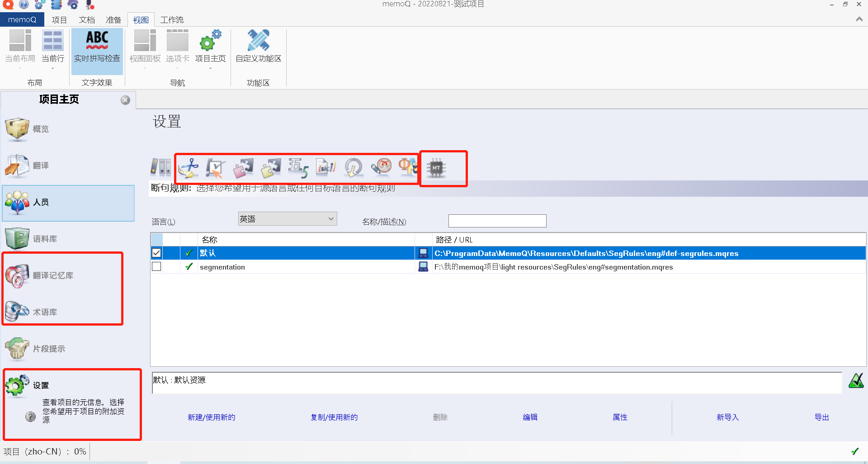Close the 项目主页 panel
This screenshot has width=868, height=464.
[125, 100]
